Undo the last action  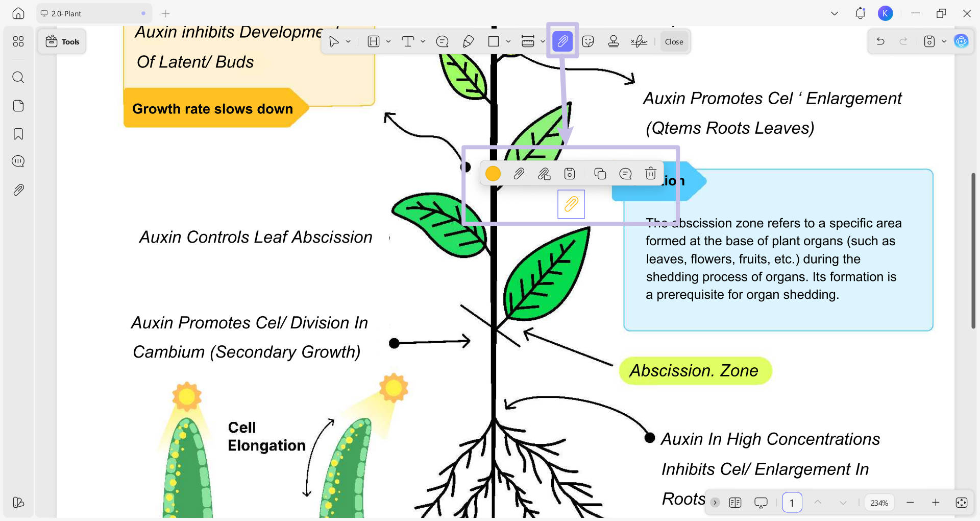click(x=880, y=41)
